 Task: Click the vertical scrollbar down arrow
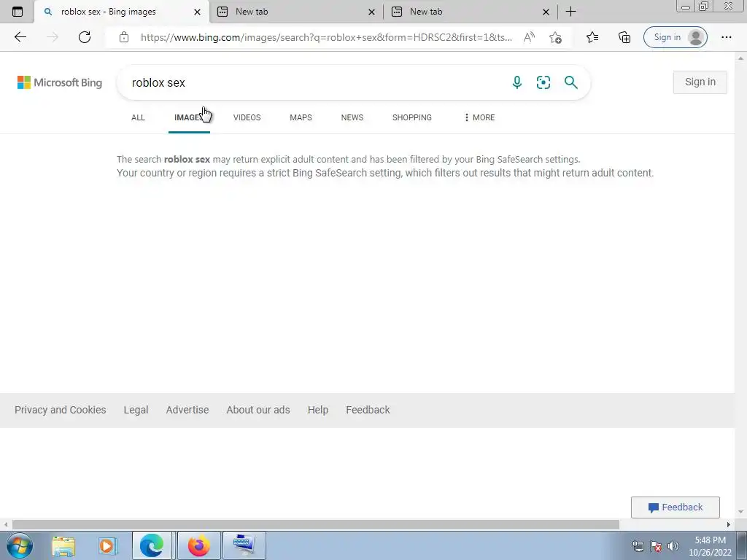click(x=740, y=512)
